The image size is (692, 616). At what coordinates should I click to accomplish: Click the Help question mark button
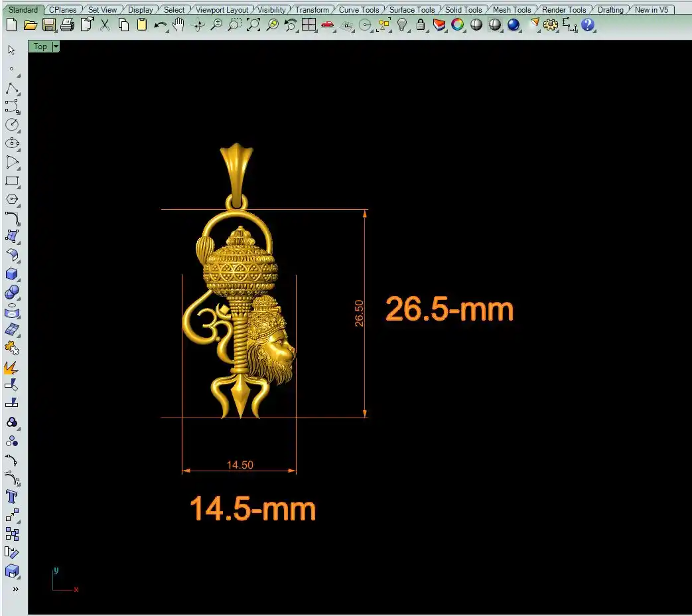coord(588,25)
